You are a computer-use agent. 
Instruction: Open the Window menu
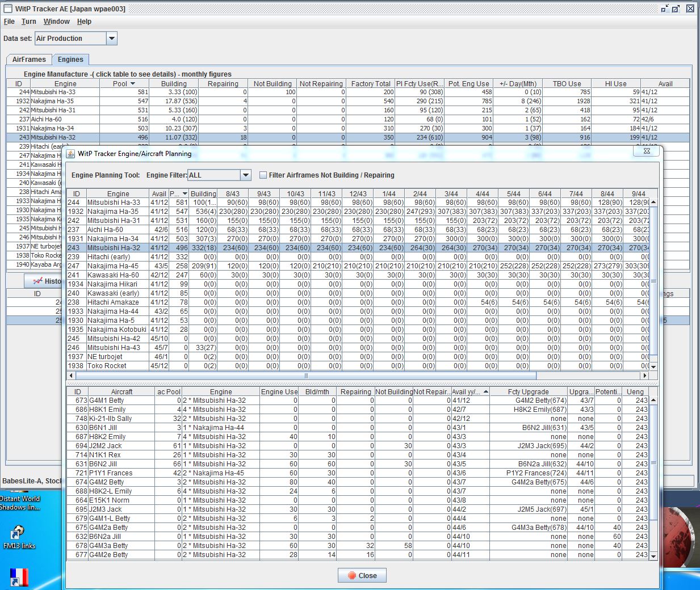pos(57,22)
